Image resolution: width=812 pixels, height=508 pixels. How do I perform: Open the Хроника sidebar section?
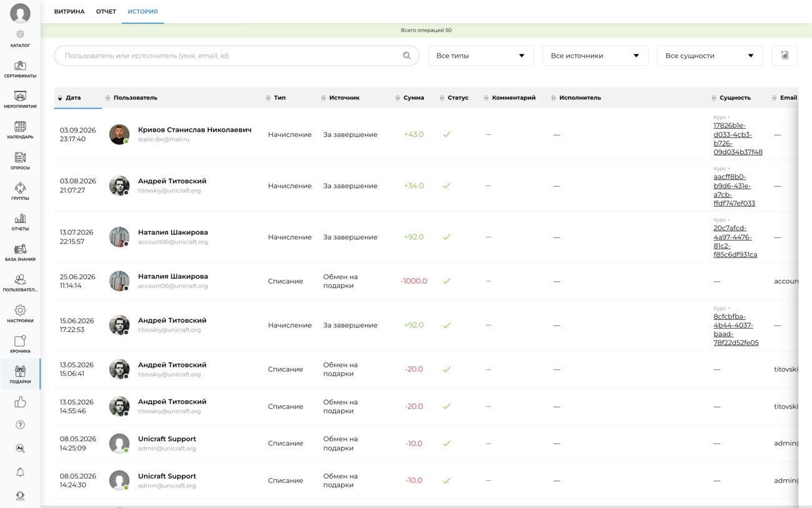(20, 344)
